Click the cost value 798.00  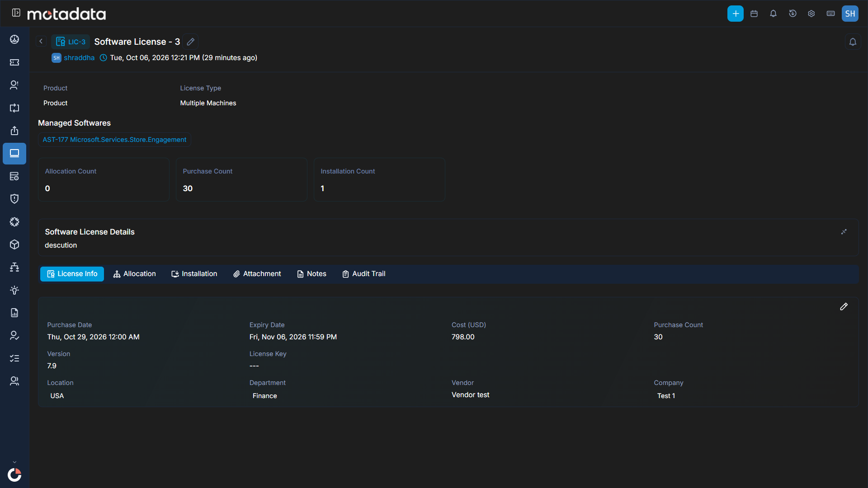coord(463,337)
